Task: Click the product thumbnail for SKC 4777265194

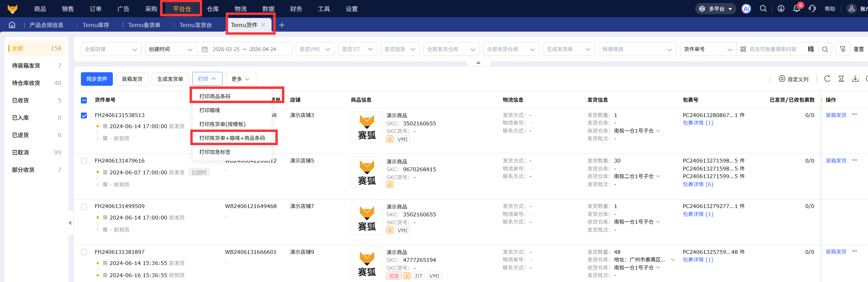Action: (367, 264)
